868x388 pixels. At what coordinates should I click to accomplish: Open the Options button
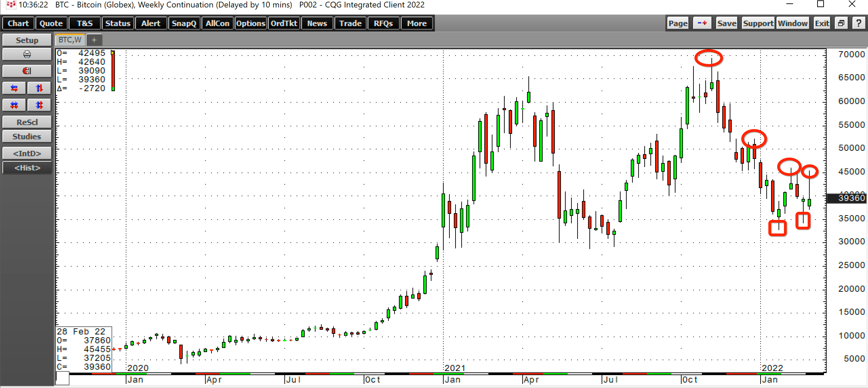pyautogui.click(x=250, y=23)
